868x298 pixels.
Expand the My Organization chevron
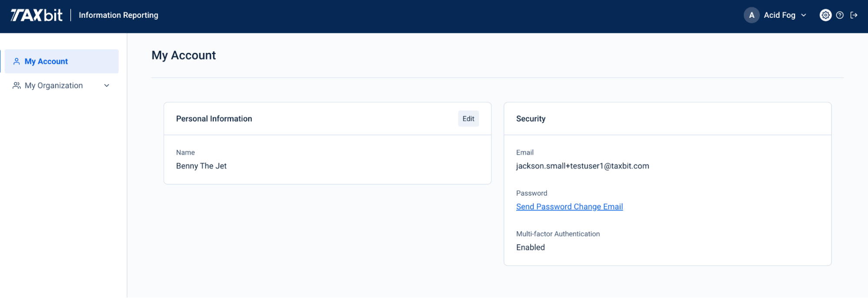(107, 86)
